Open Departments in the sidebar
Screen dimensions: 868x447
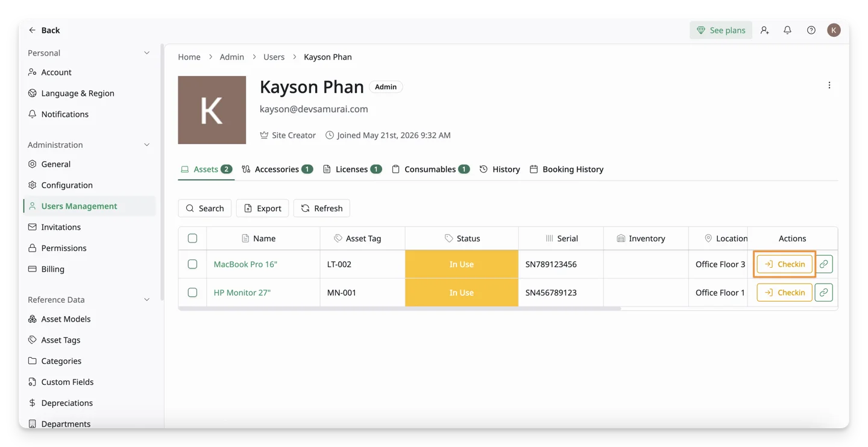89,424
